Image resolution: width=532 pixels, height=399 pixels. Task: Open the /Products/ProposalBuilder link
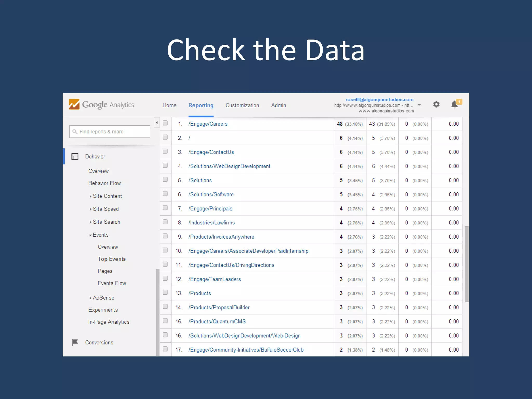[x=219, y=308]
